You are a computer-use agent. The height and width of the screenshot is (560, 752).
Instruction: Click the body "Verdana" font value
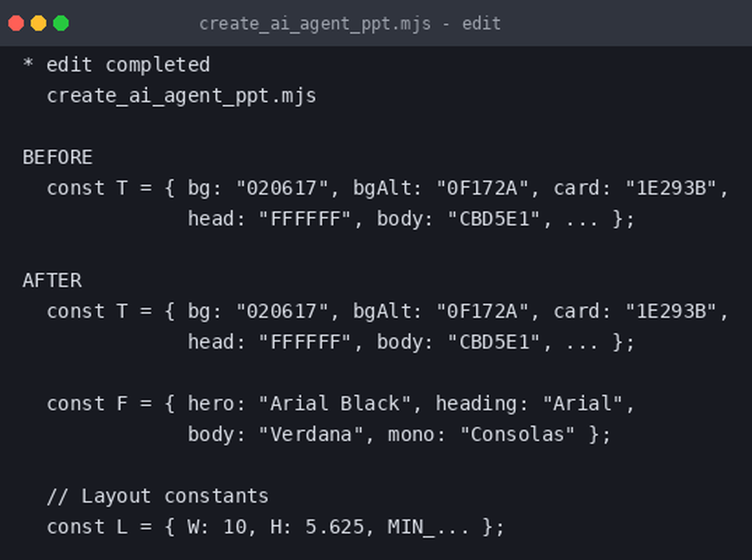pos(311,434)
